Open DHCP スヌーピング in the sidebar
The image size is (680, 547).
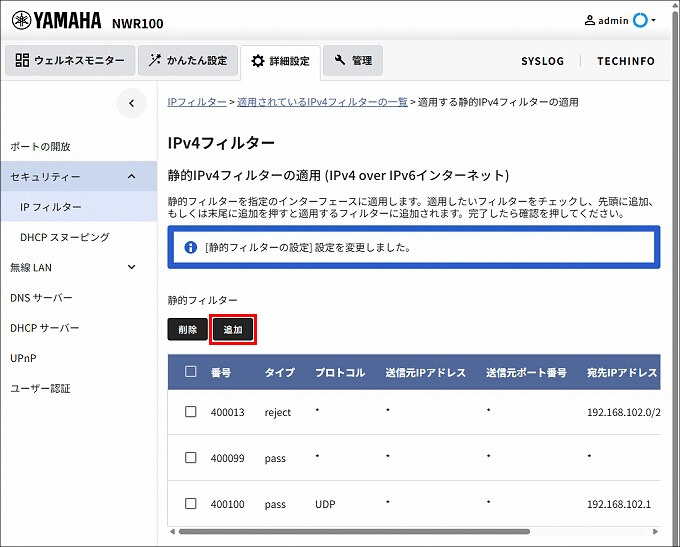coord(65,237)
